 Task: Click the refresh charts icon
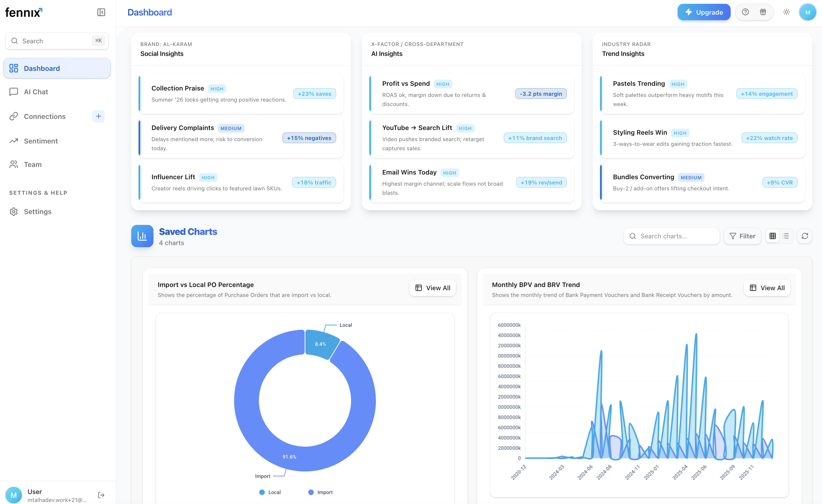click(x=804, y=236)
